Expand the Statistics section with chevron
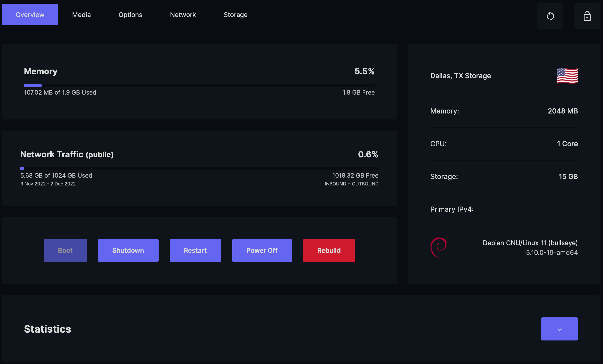Viewport: 603px width, 364px height. pyautogui.click(x=559, y=329)
